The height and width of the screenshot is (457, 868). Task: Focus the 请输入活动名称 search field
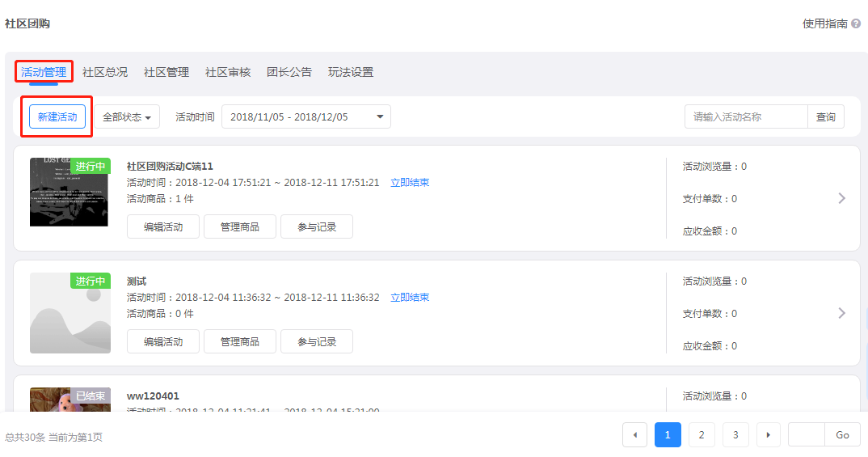click(x=746, y=117)
